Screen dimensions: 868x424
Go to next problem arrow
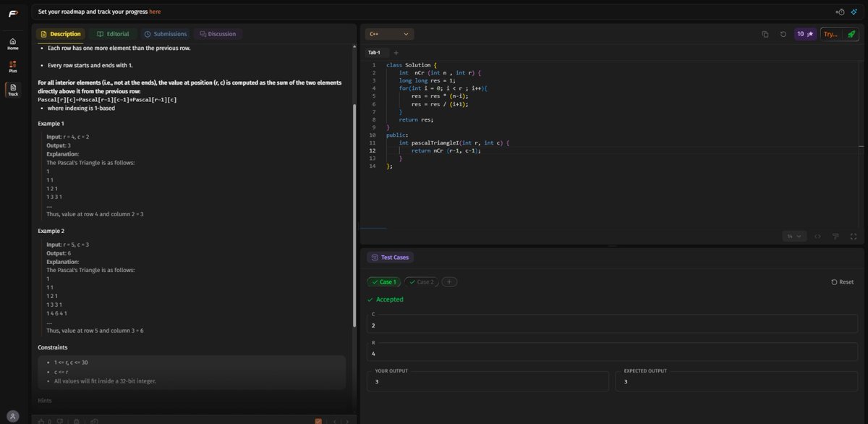click(x=347, y=421)
